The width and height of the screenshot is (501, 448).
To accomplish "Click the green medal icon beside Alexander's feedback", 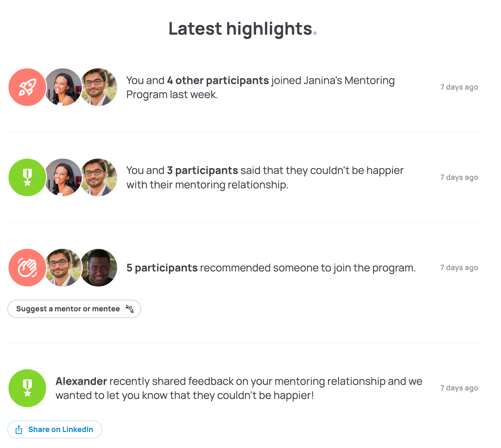I will tap(27, 388).
